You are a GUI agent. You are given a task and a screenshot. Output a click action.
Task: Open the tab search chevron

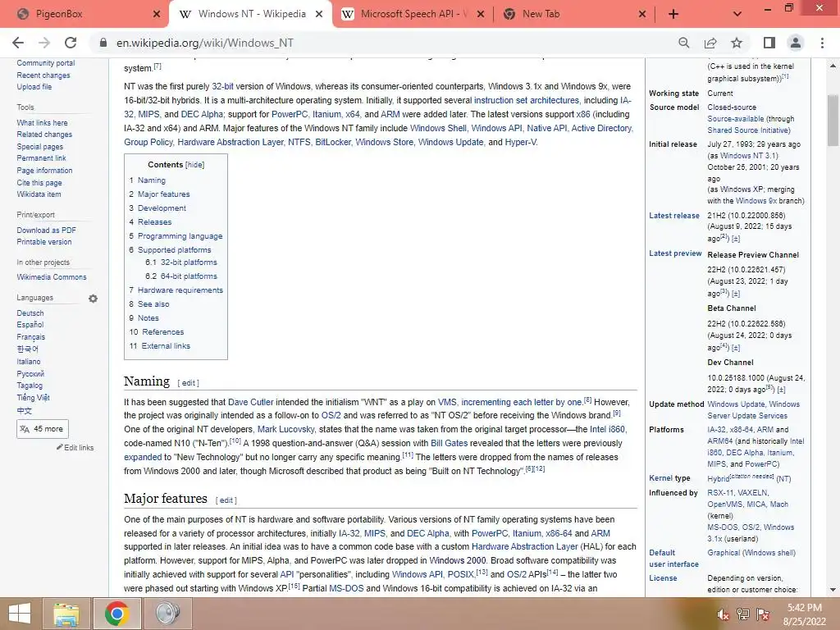click(737, 15)
